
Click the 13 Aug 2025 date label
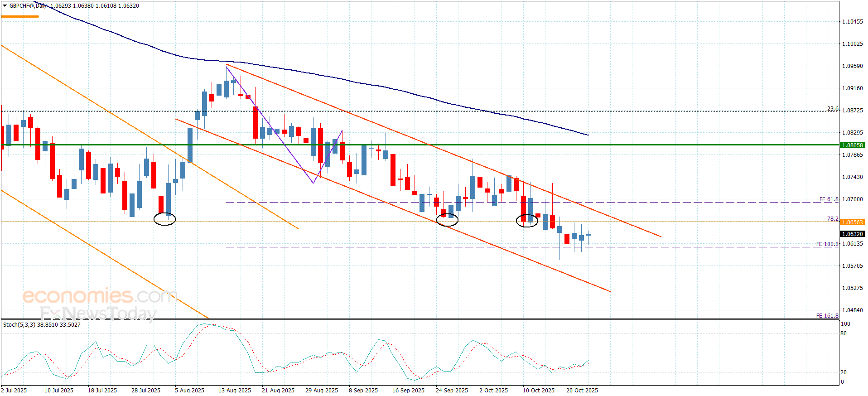(x=235, y=391)
